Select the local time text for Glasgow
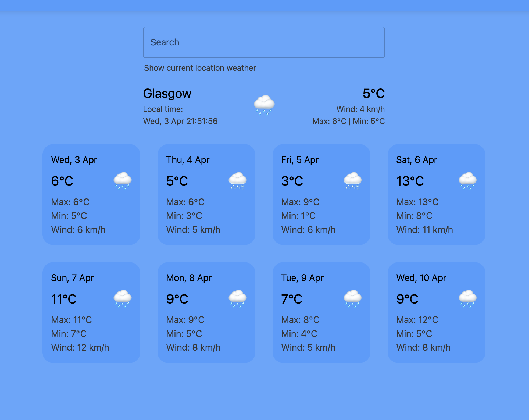Viewport: 529px width, 420px height. 181,115
